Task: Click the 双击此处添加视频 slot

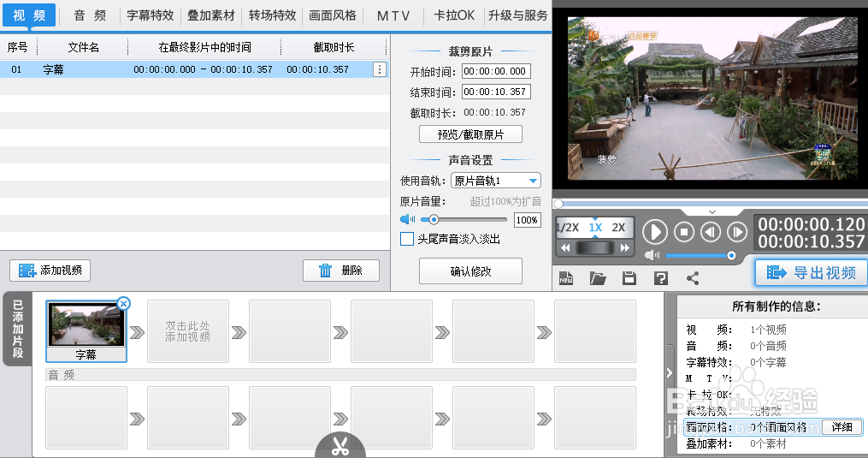Action: (188, 331)
